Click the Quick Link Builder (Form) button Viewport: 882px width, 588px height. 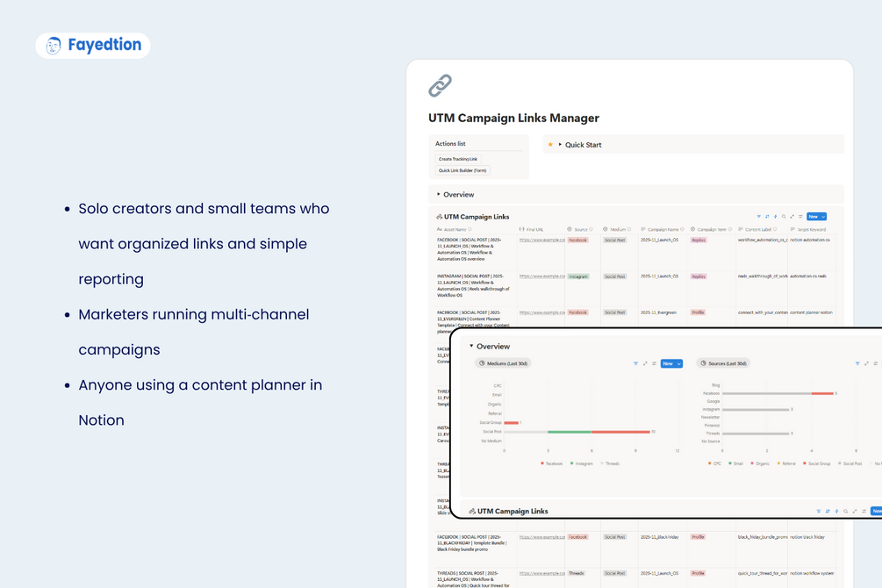tap(463, 170)
